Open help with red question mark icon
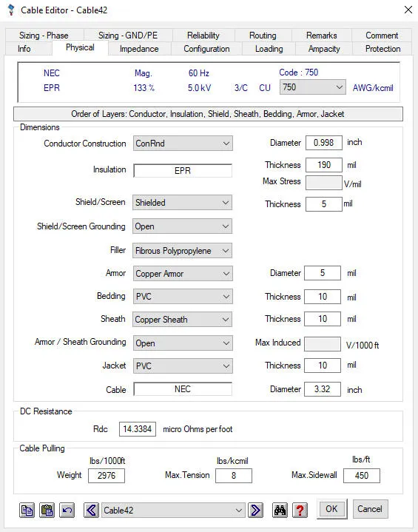This screenshot has width=418, height=532. point(300,510)
